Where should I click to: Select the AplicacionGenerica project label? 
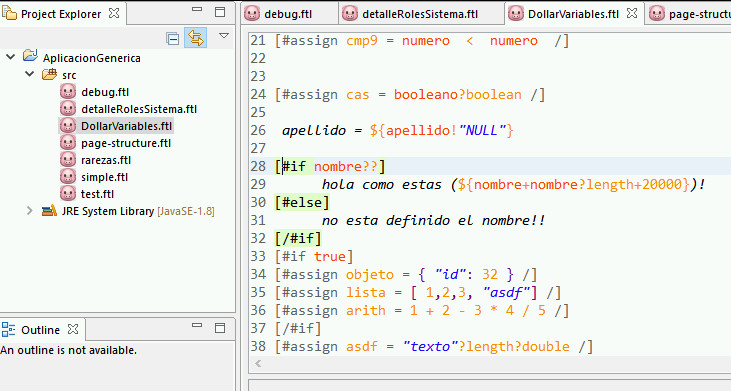(91, 58)
